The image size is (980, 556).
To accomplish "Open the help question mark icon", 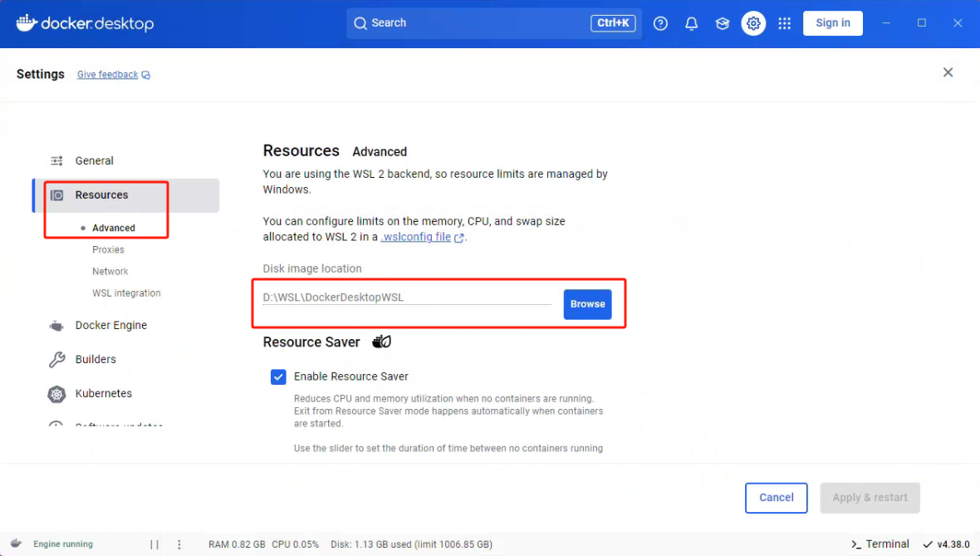I will [x=660, y=23].
